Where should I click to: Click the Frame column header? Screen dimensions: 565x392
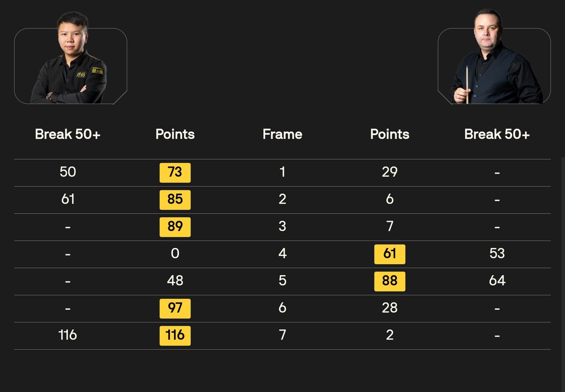point(282,134)
